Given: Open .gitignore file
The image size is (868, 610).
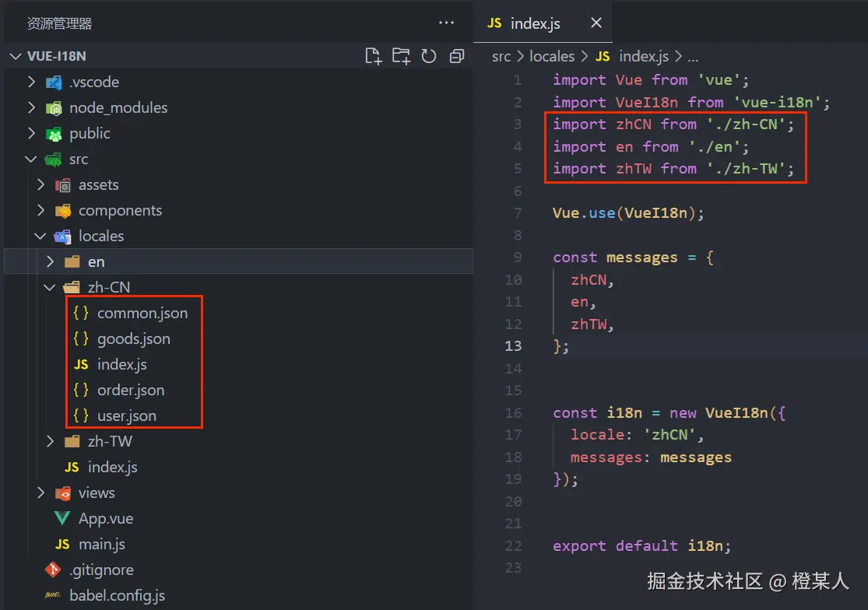Looking at the screenshot, I should point(101,570).
